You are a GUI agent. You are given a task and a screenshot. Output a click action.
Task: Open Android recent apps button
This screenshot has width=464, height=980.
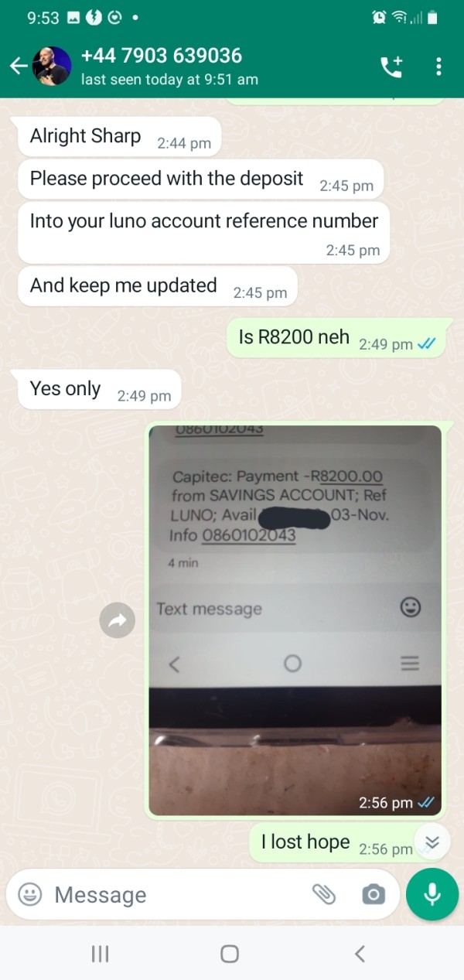pyautogui.click(x=101, y=954)
